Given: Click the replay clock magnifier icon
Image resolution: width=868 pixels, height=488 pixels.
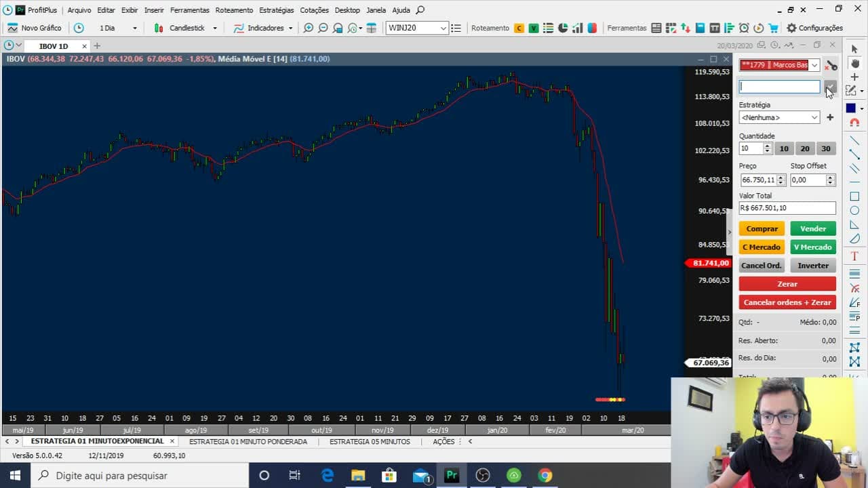Looking at the screenshot, I should (x=353, y=28).
